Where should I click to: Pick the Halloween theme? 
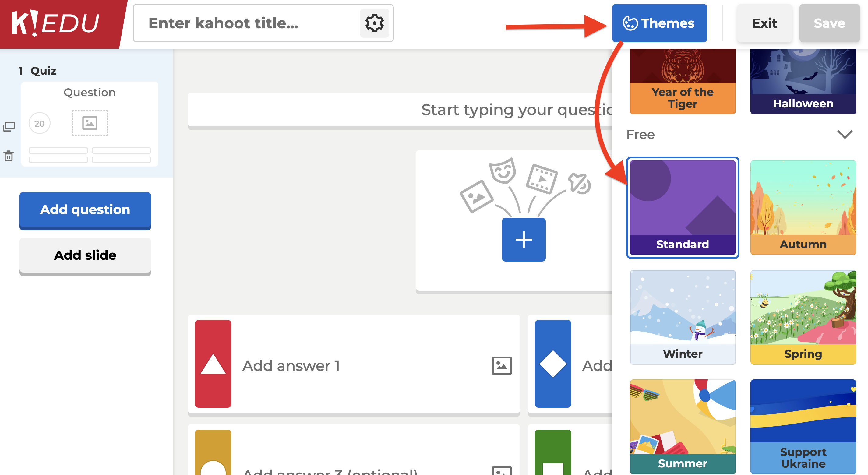tap(803, 81)
